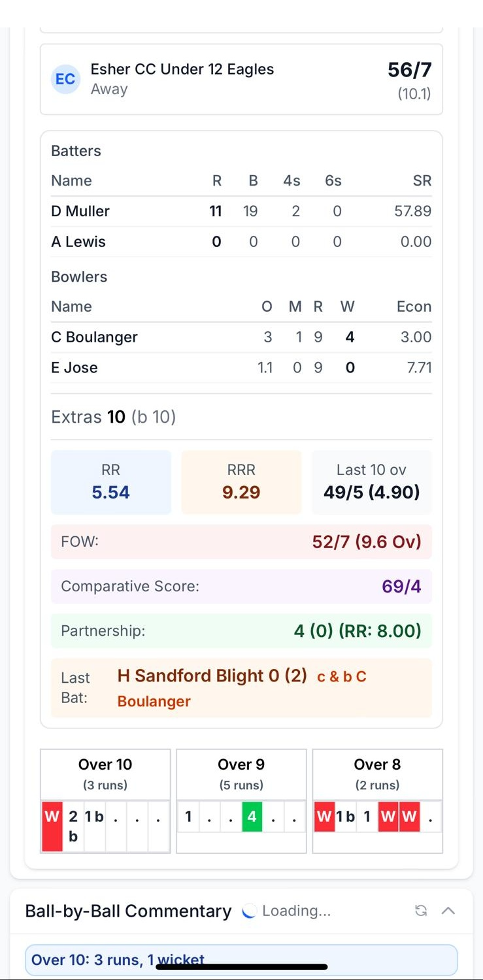This screenshot has height=980, width=483.
Task: Tap the EC team badge icon
Action: 65,79
